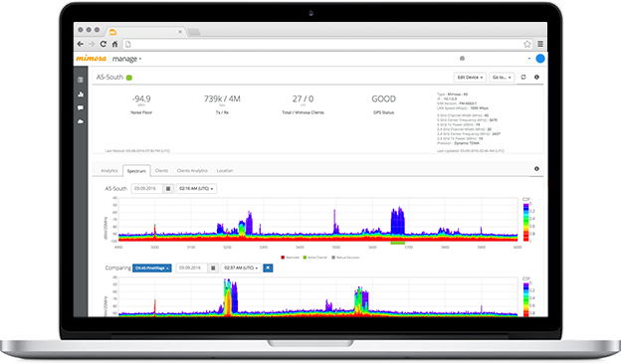The width and height of the screenshot is (621, 364).
Task: Open the Go to dropdown
Action: pos(502,78)
